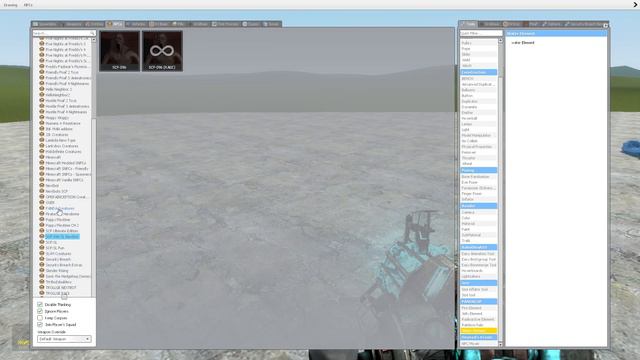640x360 pixels.
Task: Toggle the Disable Thinking checkbox
Action: pyautogui.click(x=40, y=304)
